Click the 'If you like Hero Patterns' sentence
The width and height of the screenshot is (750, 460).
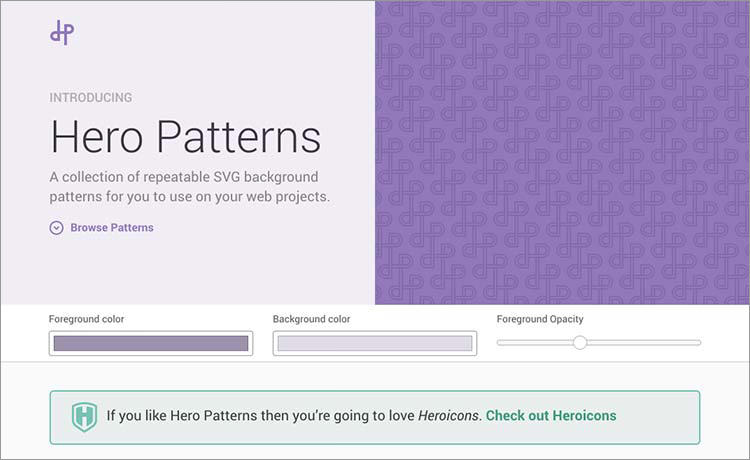click(293, 416)
